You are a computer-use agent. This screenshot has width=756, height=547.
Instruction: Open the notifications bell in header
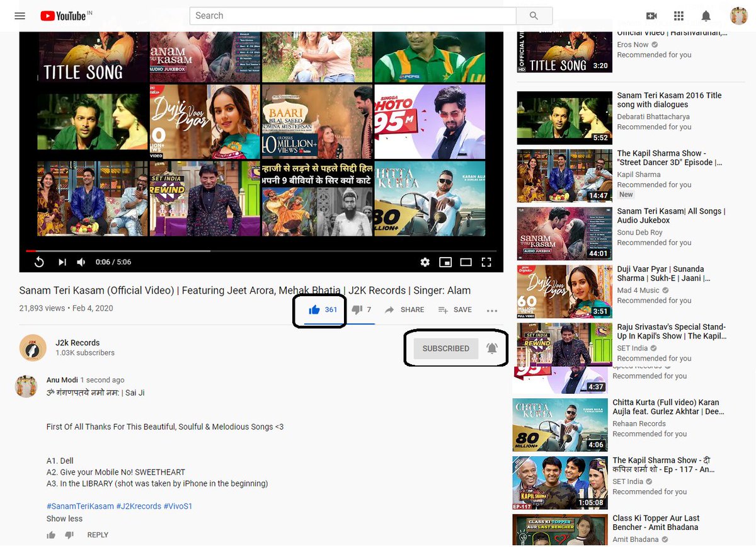coord(706,16)
